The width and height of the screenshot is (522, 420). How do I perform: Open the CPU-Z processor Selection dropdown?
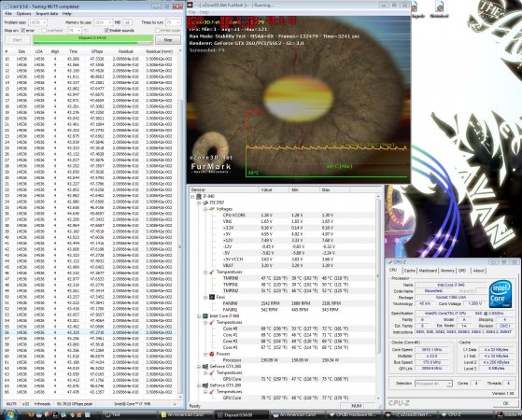point(434,384)
